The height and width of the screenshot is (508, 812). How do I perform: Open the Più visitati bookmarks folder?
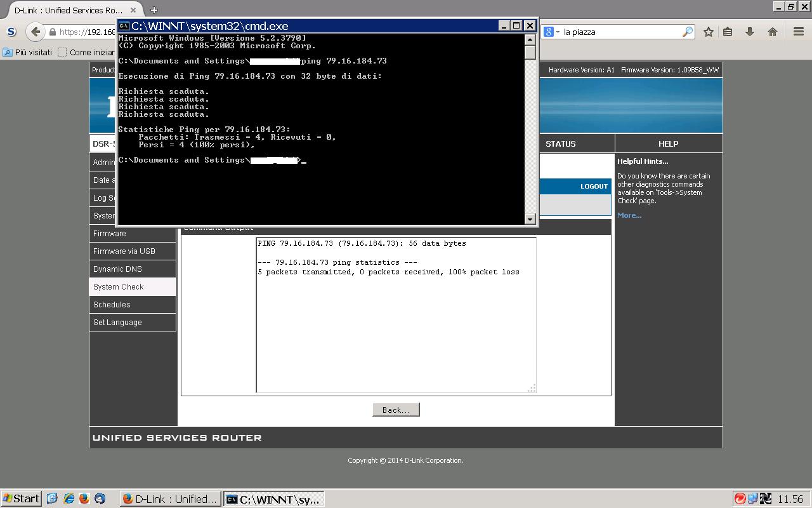28,52
